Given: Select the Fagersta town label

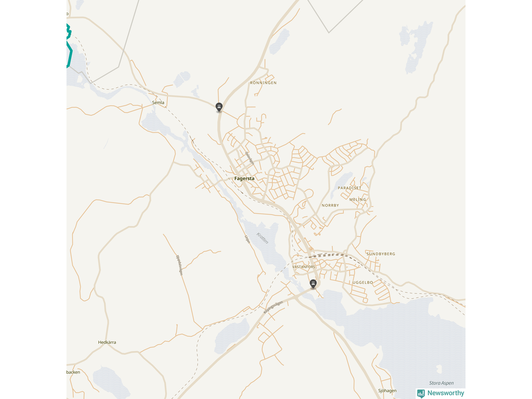Looking at the screenshot, I should [244, 179].
